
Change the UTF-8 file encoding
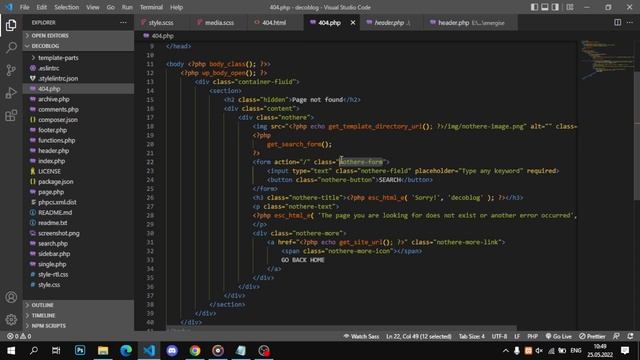click(499, 336)
